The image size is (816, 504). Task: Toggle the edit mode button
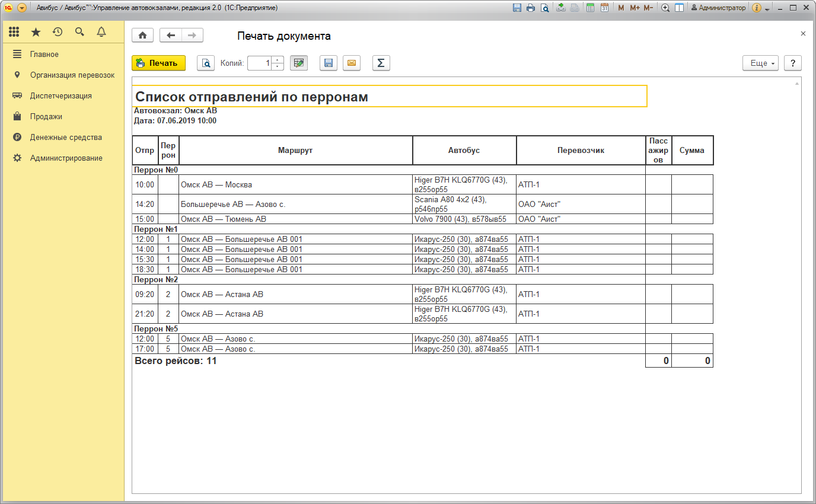pos(299,63)
